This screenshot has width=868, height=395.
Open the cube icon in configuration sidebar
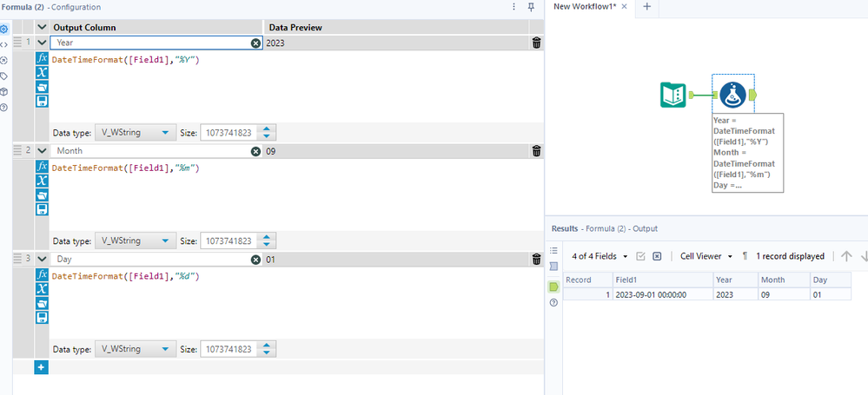point(3,91)
